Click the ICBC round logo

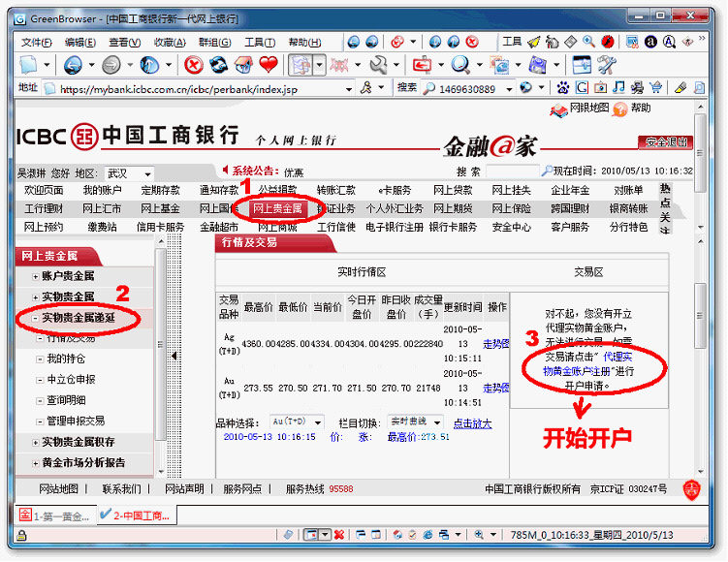click(x=84, y=137)
